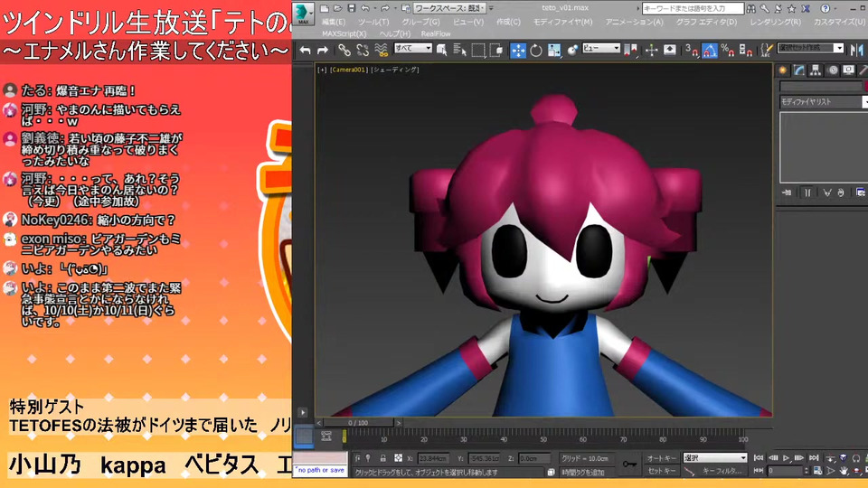The height and width of the screenshot is (488, 868).
Task: Open the 3ds Max application menu button
Action: (x=304, y=14)
